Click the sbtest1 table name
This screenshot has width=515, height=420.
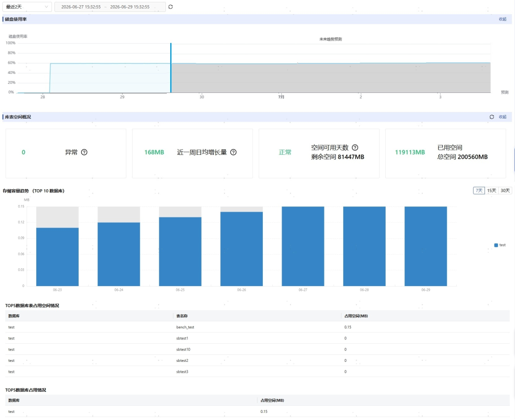[182, 338]
